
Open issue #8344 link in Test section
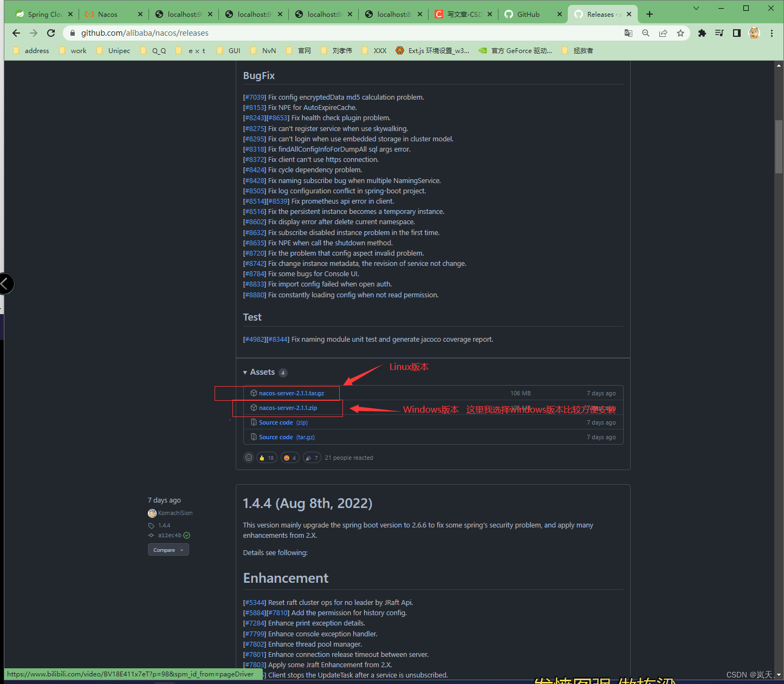pos(278,340)
